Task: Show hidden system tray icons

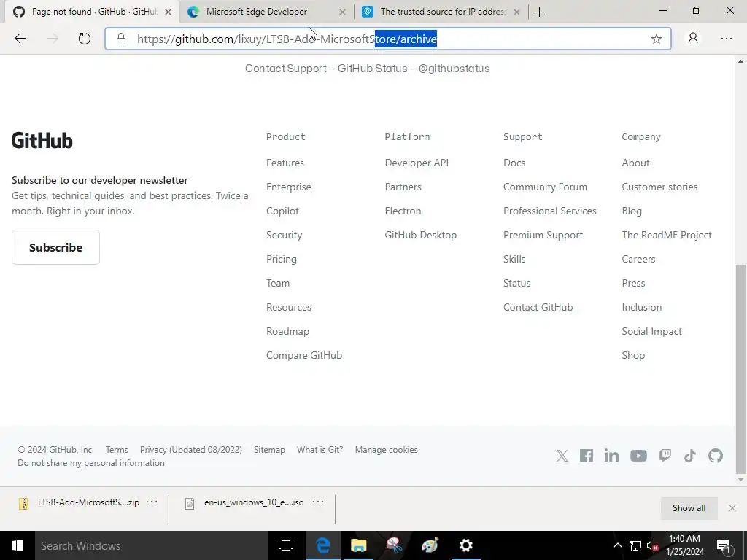Action: (617, 545)
